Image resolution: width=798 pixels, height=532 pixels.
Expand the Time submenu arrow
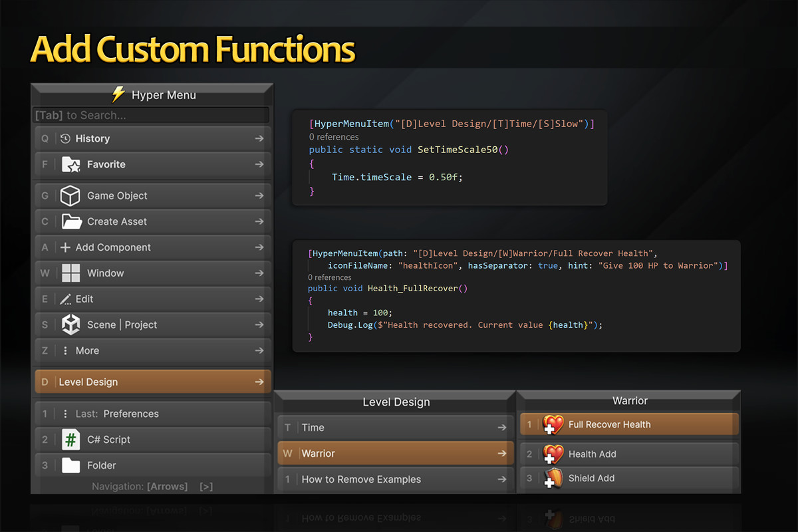pos(501,428)
